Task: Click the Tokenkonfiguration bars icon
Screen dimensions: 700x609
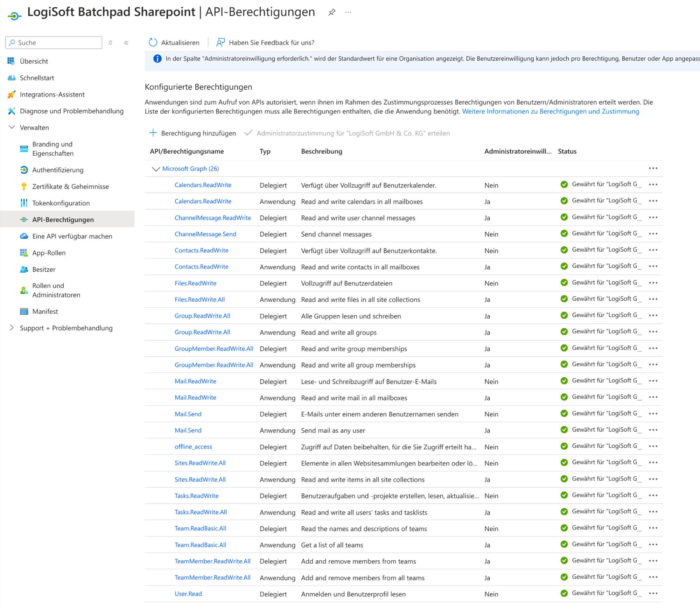Action: click(x=24, y=203)
